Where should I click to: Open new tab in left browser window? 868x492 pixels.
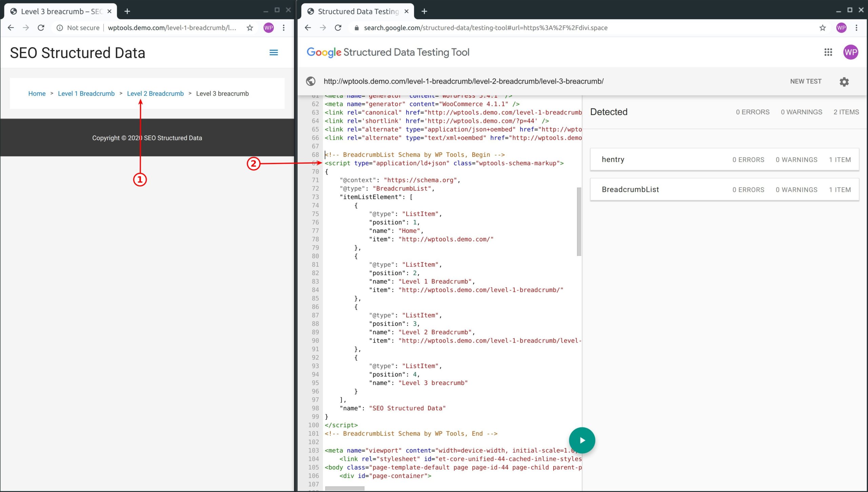[127, 12]
